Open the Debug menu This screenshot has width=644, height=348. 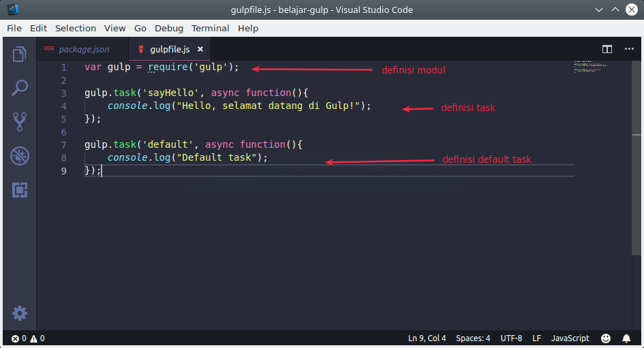coord(169,29)
